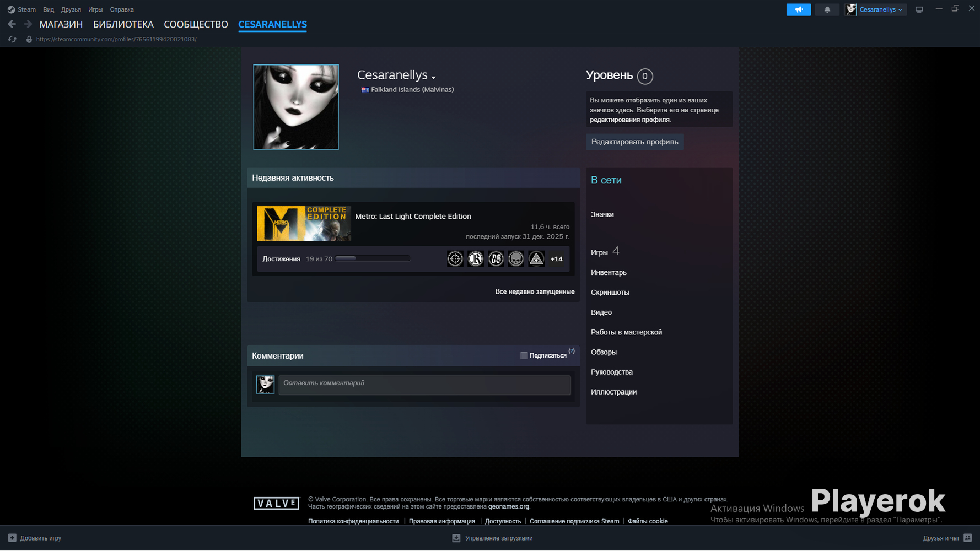Image resolution: width=980 pixels, height=551 pixels.
Task: Switch to Big Picture mode via monitor icon
Action: pyautogui.click(x=919, y=9)
